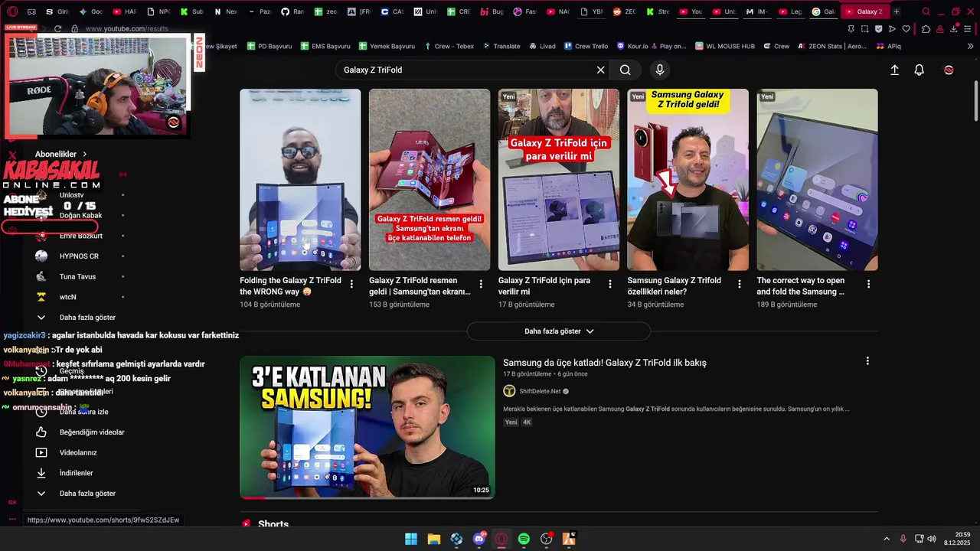Image resolution: width=980 pixels, height=551 pixels.
Task: Open Videolarınız in the sidebar
Action: pyautogui.click(x=79, y=452)
